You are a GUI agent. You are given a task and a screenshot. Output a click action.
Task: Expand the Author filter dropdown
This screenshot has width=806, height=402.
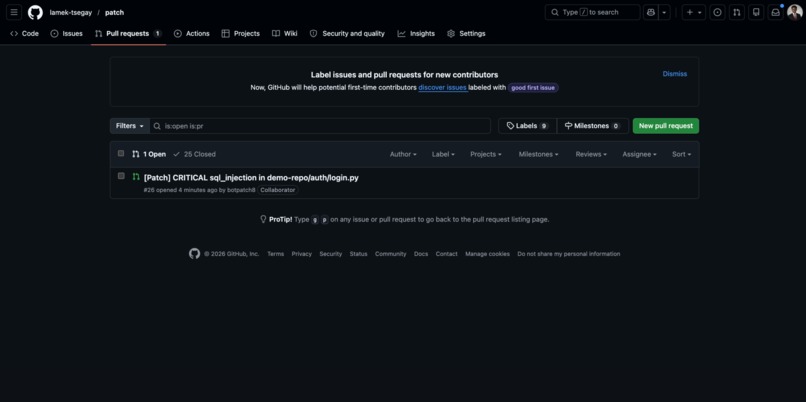[403, 154]
